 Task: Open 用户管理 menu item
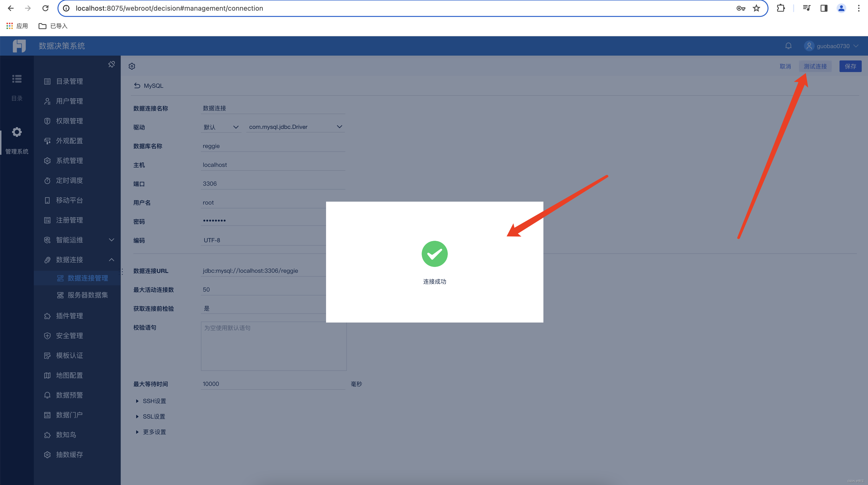pyautogui.click(x=69, y=101)
